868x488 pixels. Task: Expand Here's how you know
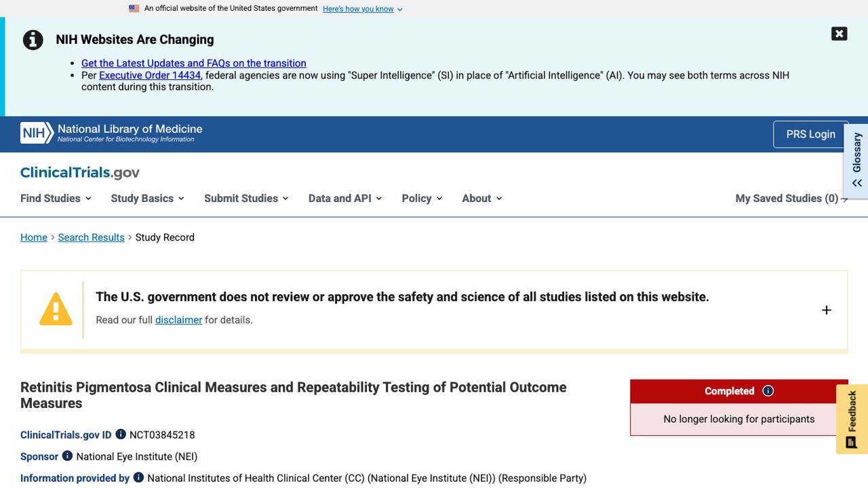pos(363,9)
